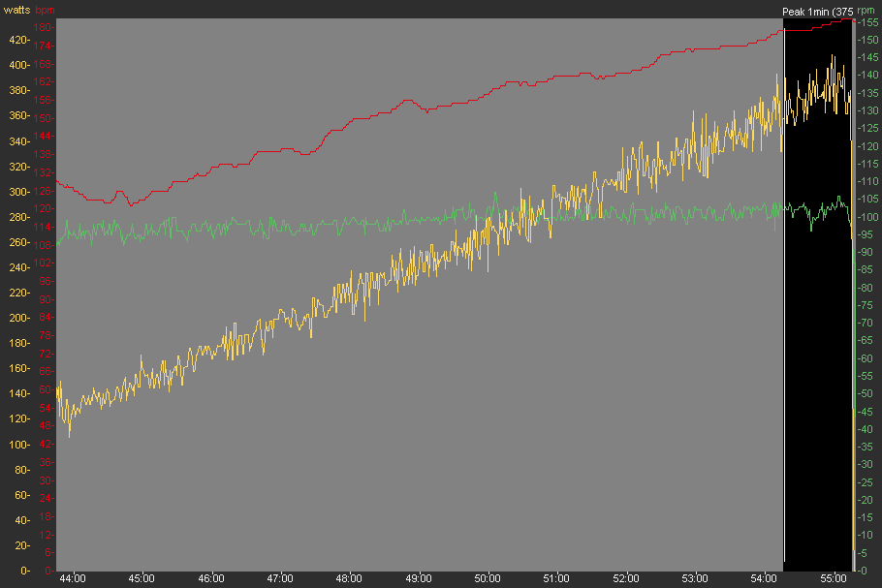Viewport: 882px width, 588px height.
Task: Click the 200 watts axis value
Action: [x=17, y=318]
